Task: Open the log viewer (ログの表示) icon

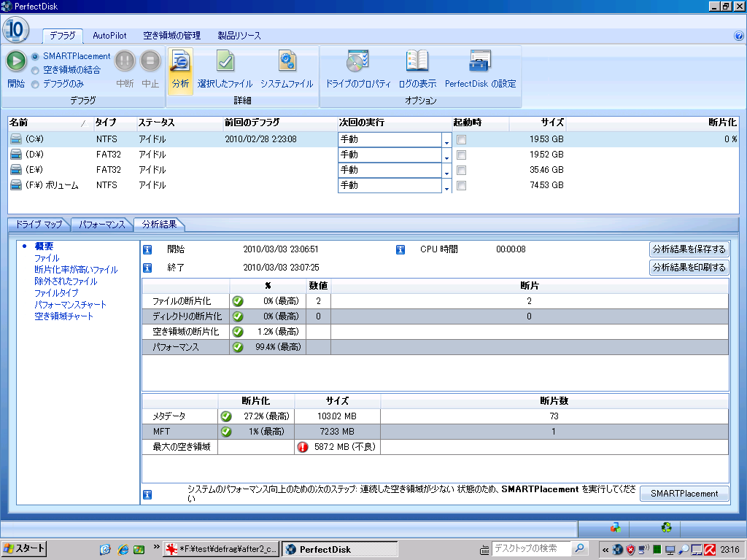Action: (x=417, y=62)
